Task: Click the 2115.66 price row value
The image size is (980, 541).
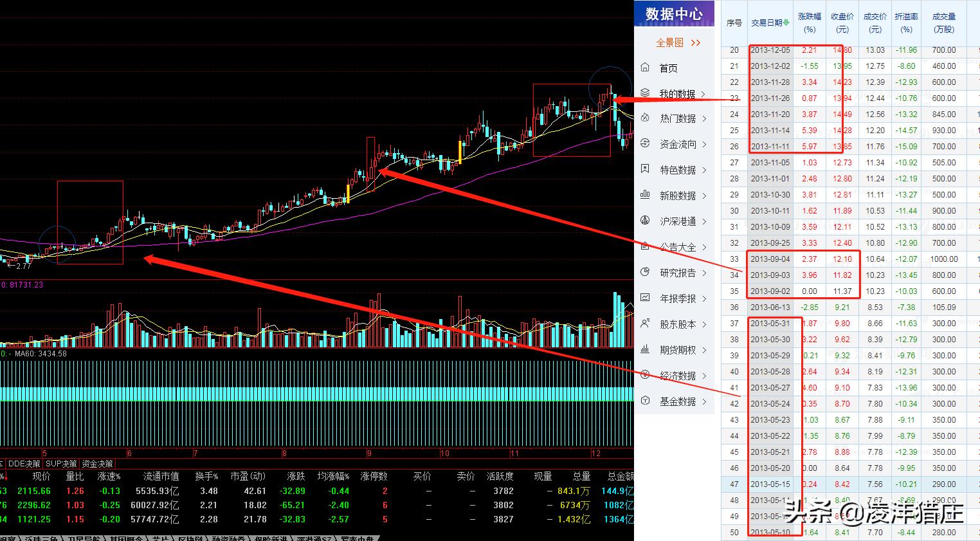Action: point(33,491)
